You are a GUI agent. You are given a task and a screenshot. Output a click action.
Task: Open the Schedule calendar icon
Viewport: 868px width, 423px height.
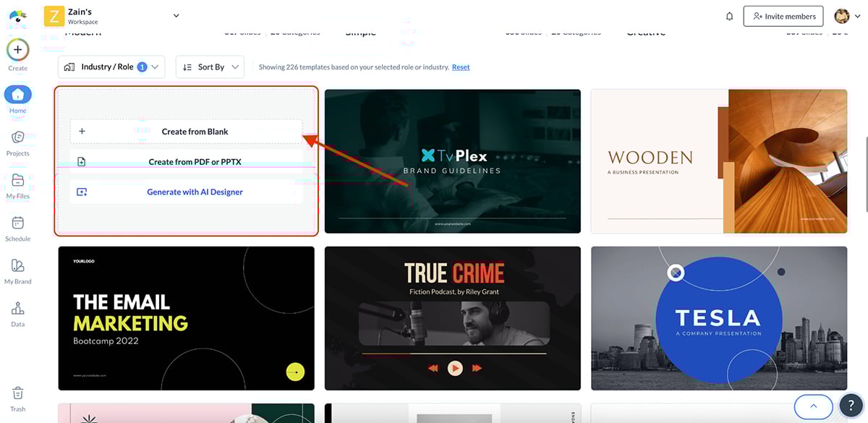18,223
